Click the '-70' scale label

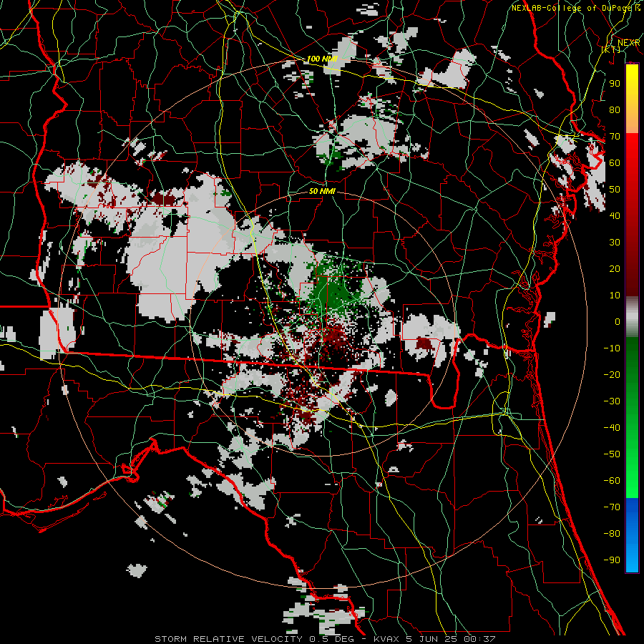point(612,507)
